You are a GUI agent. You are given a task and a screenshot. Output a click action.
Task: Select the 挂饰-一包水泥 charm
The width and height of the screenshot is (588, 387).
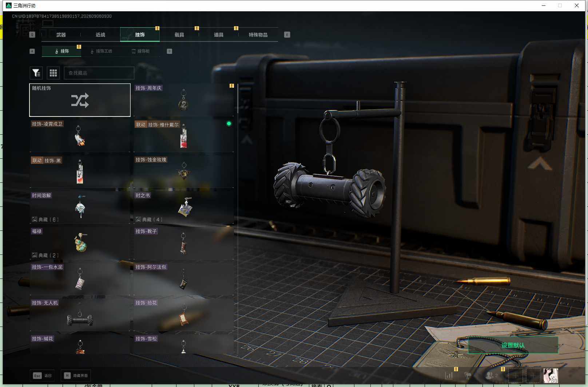80,279
